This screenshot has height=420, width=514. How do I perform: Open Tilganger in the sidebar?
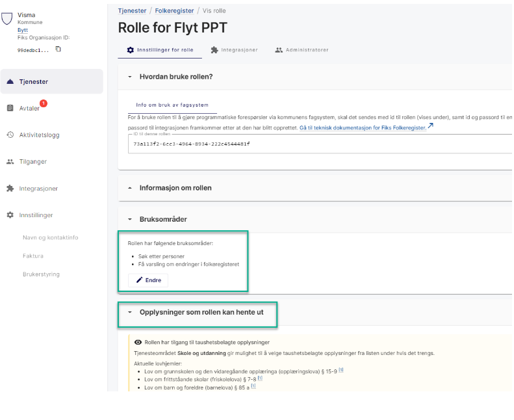point(32,162)
